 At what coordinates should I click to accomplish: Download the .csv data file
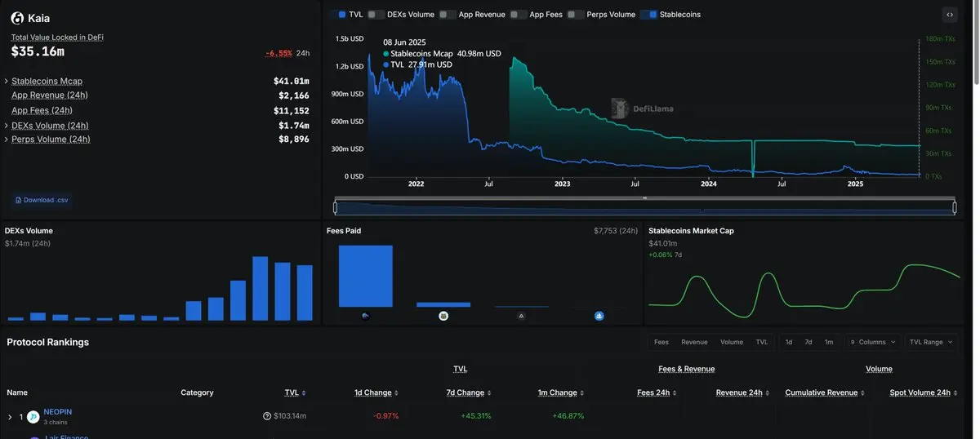pos(42,200)
